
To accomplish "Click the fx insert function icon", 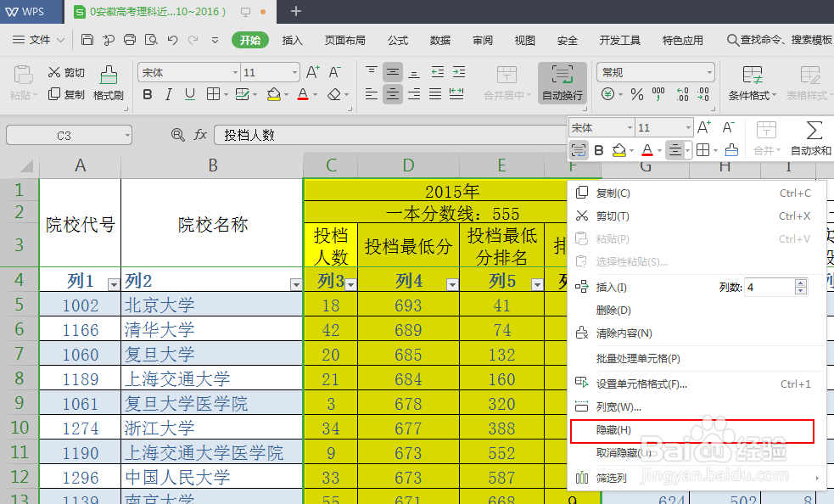I will [200, 135].
